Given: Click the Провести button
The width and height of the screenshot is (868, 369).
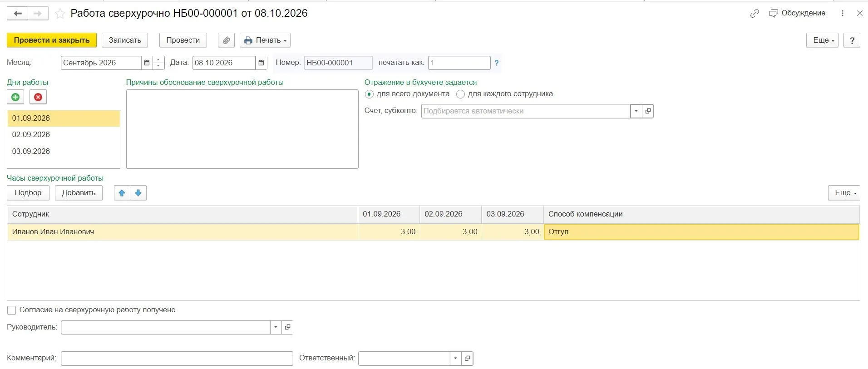Looking at the screenshot, I should point(183,40).
